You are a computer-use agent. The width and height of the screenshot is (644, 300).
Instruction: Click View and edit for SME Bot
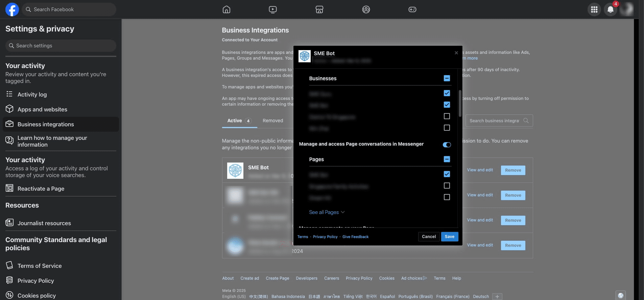(x=480, y=170)
